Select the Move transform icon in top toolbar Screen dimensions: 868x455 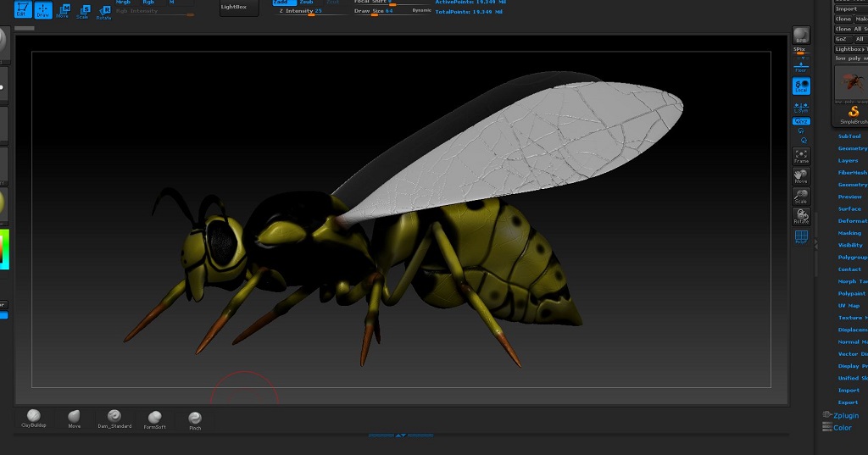tap(63, 11)
